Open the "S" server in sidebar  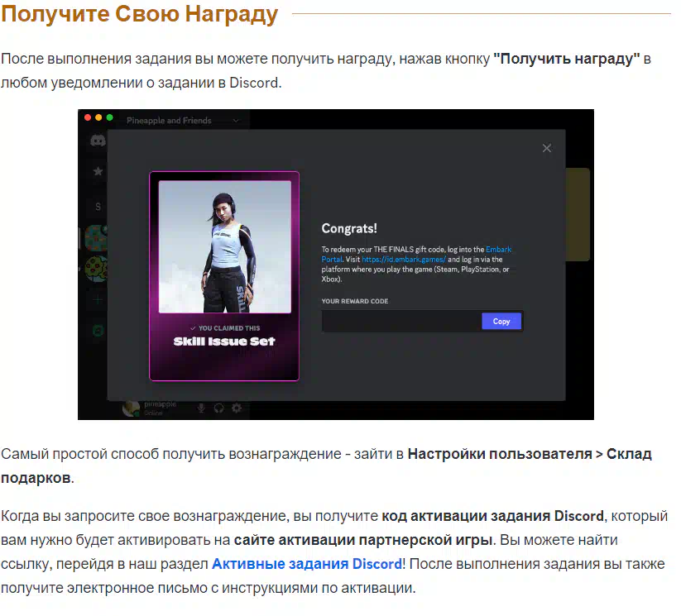pyautogui.click(x=98, y=207)
